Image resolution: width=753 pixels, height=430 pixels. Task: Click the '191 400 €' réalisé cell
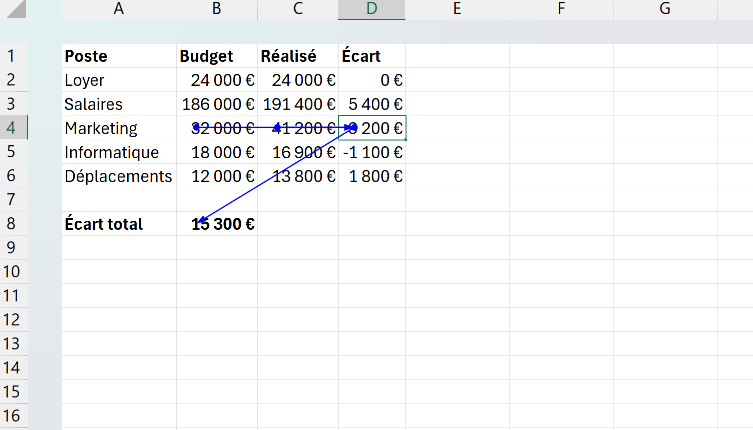(298, 104)
